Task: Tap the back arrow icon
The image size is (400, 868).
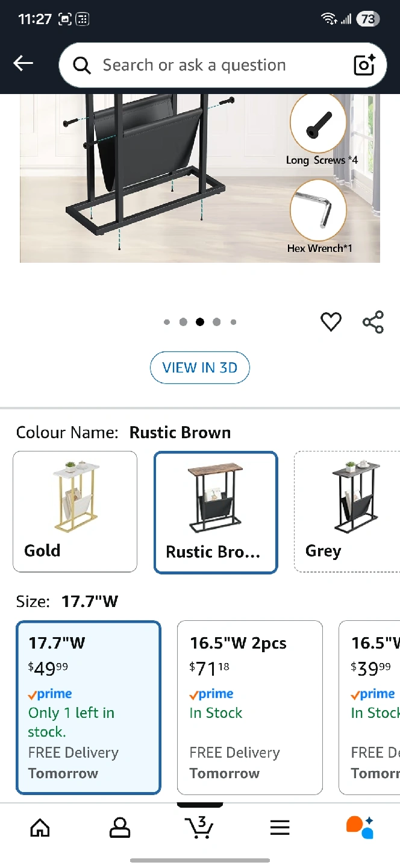Action: (23, 64)
